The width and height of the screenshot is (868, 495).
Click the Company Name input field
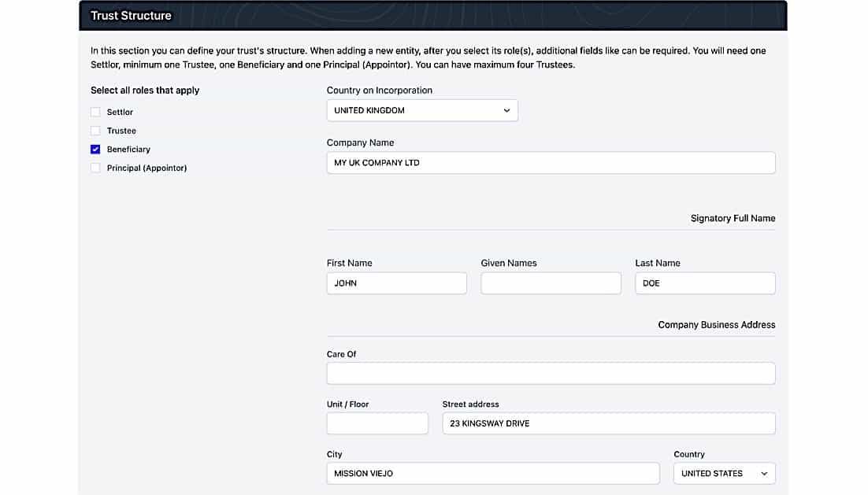click(x=551, y=163)
